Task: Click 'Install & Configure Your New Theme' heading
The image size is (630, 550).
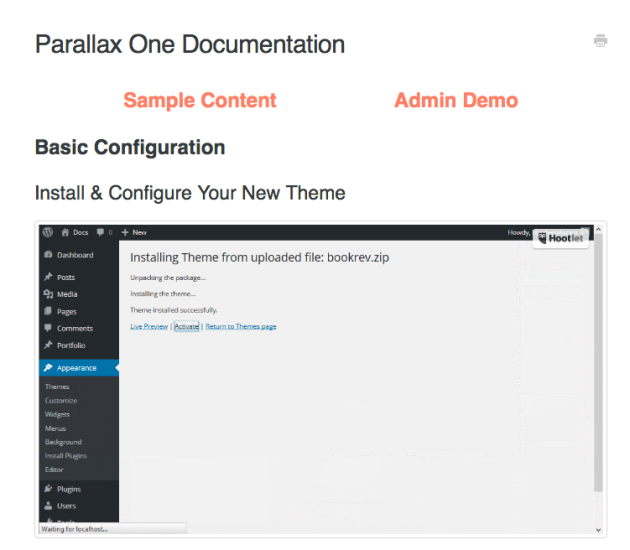Action: click(190, 193)
